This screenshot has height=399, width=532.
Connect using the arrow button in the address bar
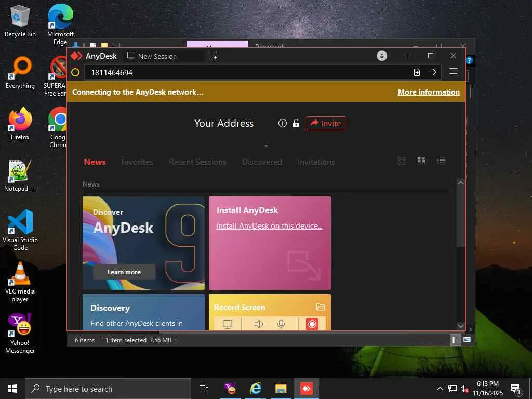pos(433,72)
